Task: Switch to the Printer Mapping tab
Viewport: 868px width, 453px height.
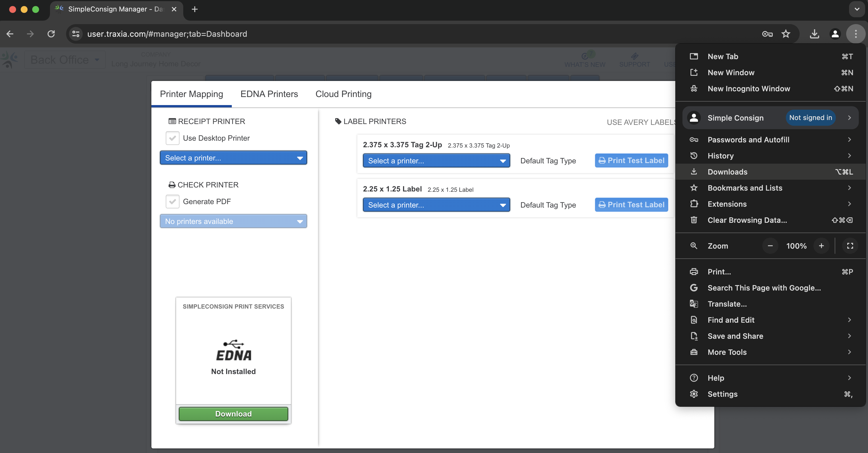Action: click(191, 94)
